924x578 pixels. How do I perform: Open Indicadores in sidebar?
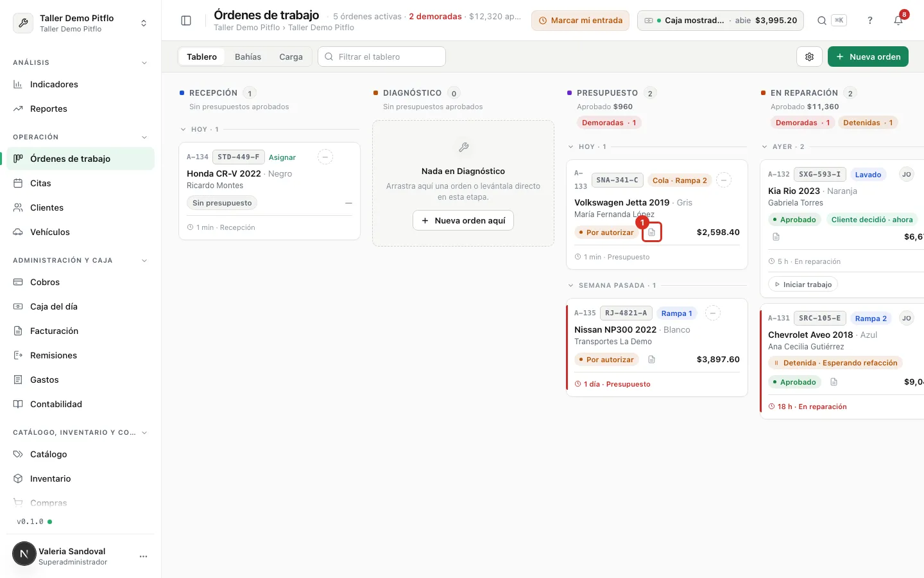pyautogui.click(x=80, y=84)
